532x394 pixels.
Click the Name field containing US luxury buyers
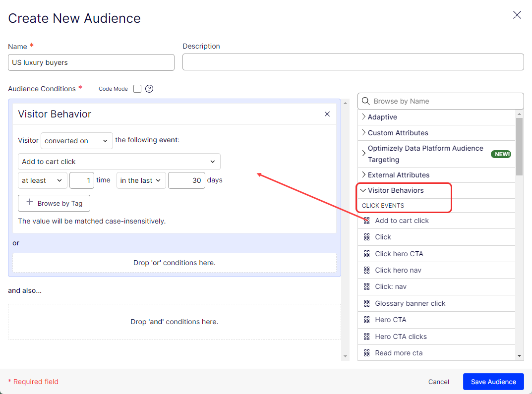(91, 62)
